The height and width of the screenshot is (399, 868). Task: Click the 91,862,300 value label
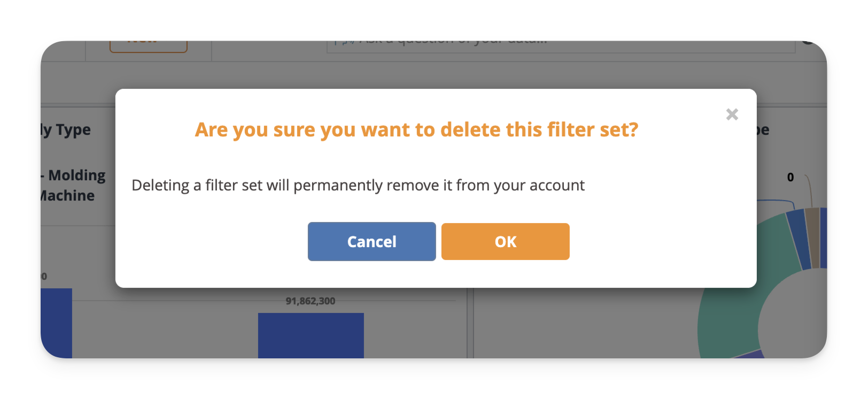(310, 301)
